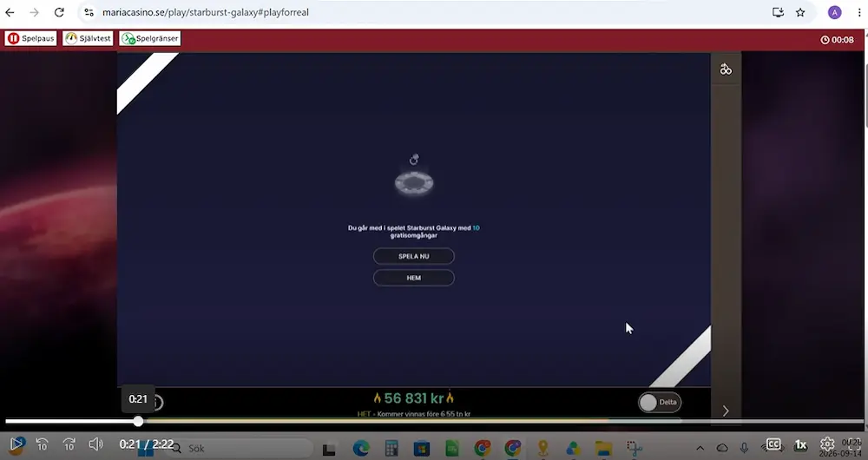Rewind the video 10 seconds
The image size is (868, 460).
(x=42, y=444)
